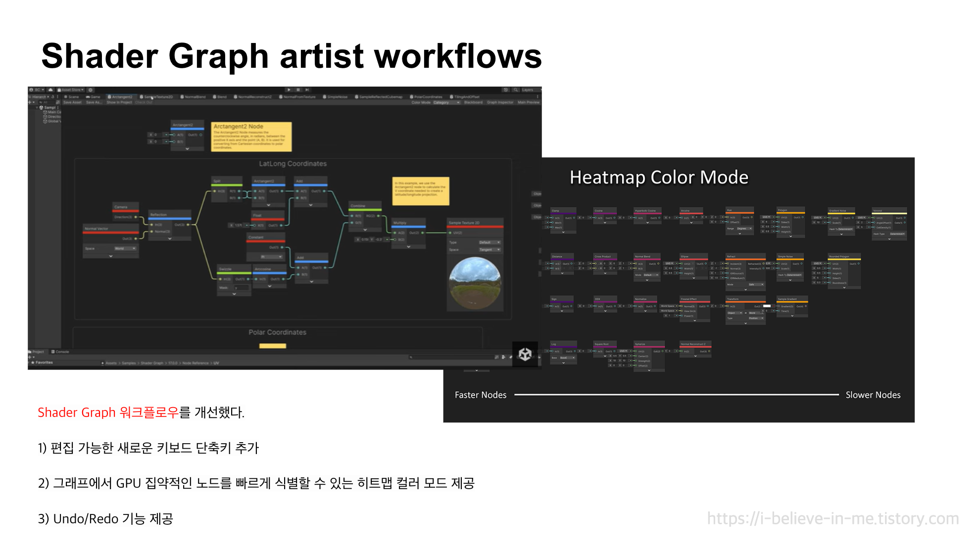The width and height of the screenshot is (980, 553).
Task: Click the Save Asset button
Action: click(72, 102)
